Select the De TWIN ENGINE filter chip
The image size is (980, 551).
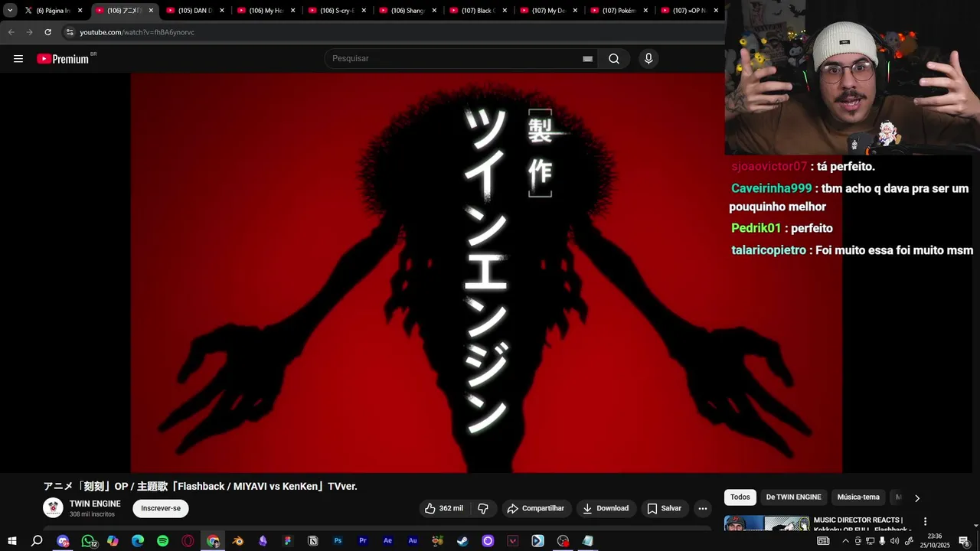pos(793,497)
